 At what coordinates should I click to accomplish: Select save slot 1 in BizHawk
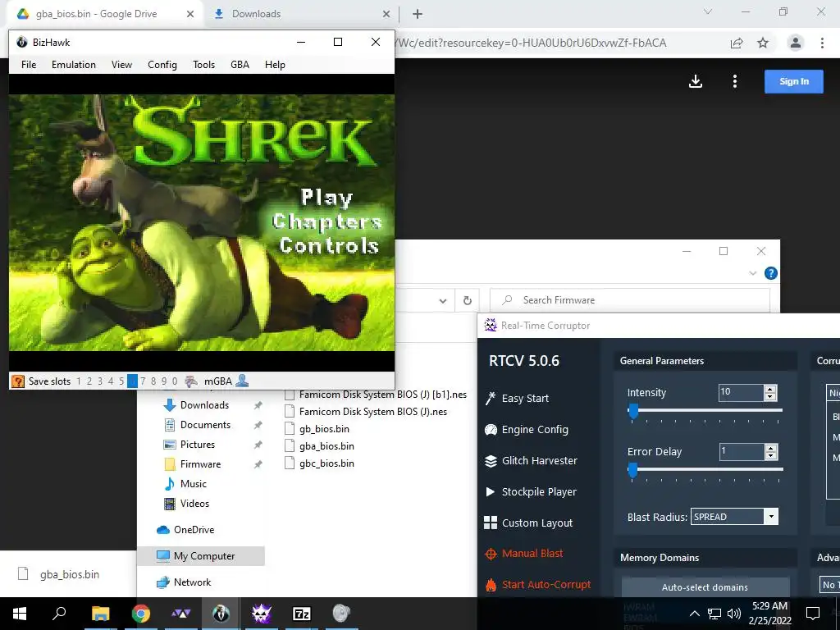pos(79,381)
